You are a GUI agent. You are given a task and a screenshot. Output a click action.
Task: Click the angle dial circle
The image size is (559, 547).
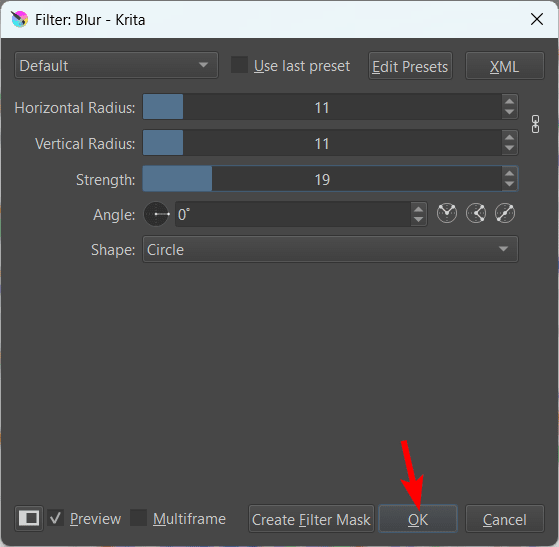point(156,214)
